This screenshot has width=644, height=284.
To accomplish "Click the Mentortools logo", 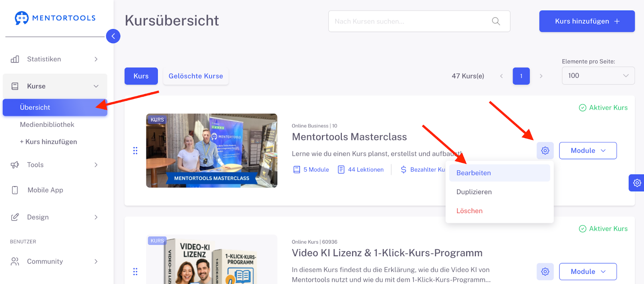I will (x=55, y=18).
